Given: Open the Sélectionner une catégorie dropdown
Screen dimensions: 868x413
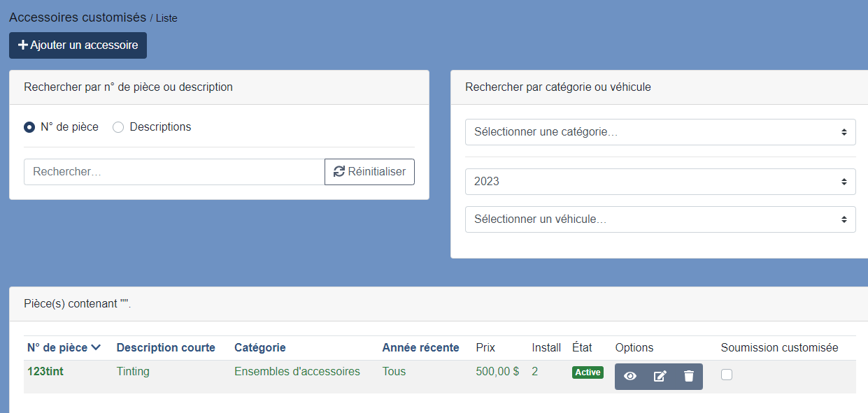Looking at the screenshot, I should [660, 132].
